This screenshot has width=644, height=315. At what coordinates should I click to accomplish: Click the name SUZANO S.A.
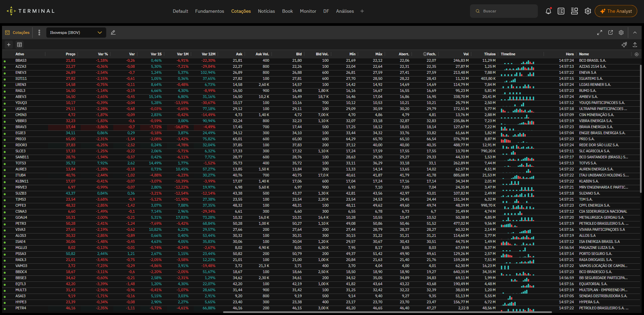tap(589, 194)
